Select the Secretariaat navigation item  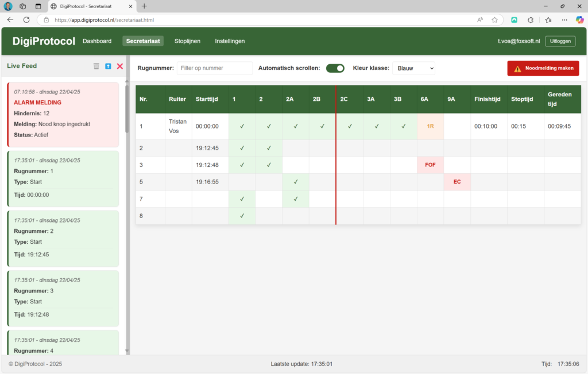point(143,41)
